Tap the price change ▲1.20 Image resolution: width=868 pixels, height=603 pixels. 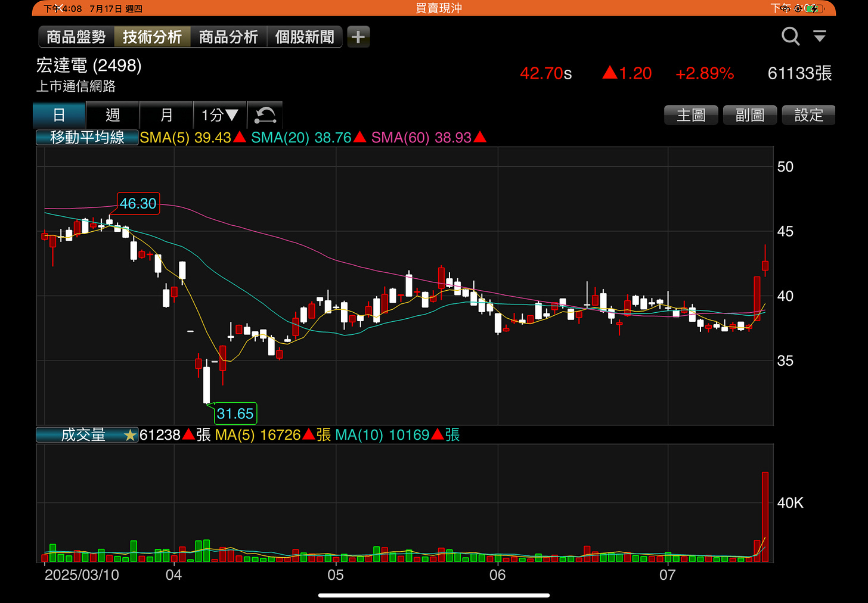click(x=627, y=73)
